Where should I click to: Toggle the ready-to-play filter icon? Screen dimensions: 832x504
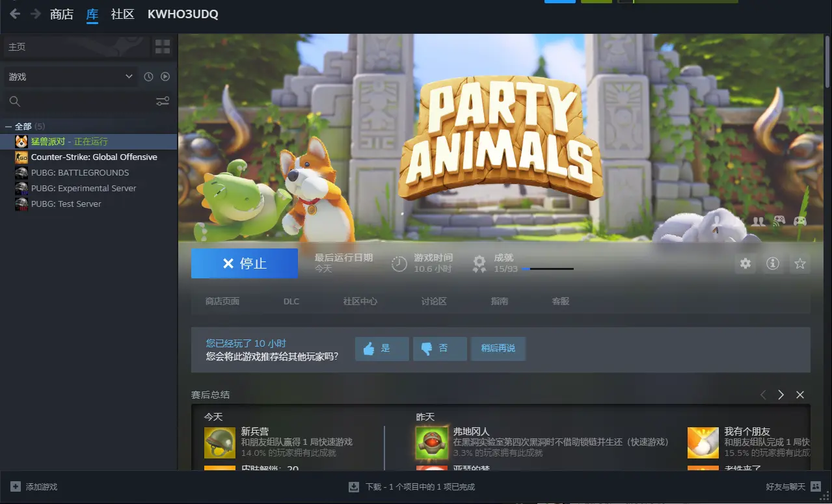tap(165, 77)
